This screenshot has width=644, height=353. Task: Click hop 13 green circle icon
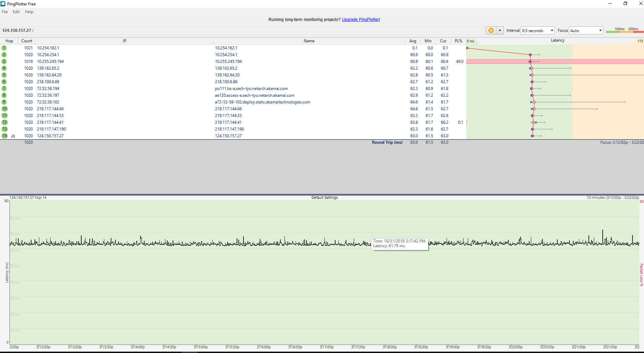tap(4, 129)
